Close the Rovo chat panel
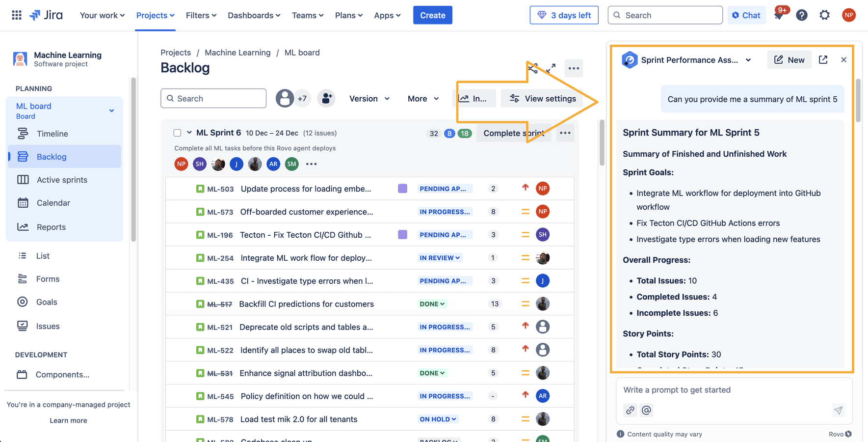868x442 pixels. (x=843, y=59)
